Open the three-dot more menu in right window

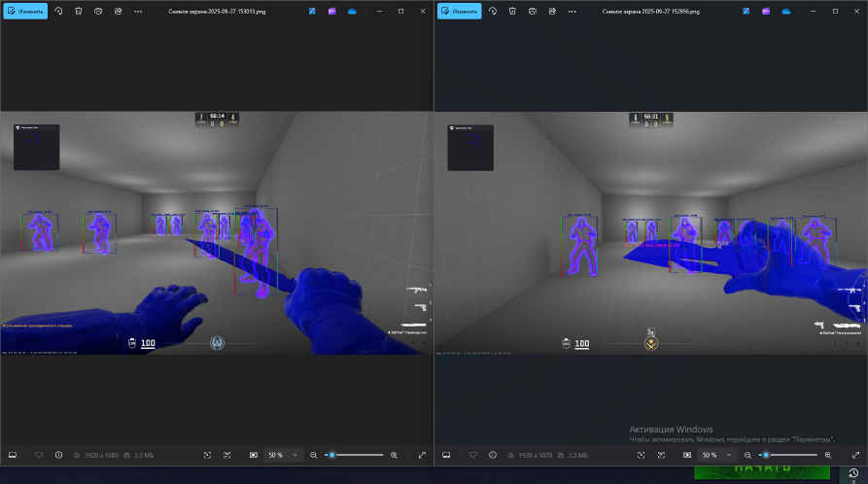[x=572, y=11]
